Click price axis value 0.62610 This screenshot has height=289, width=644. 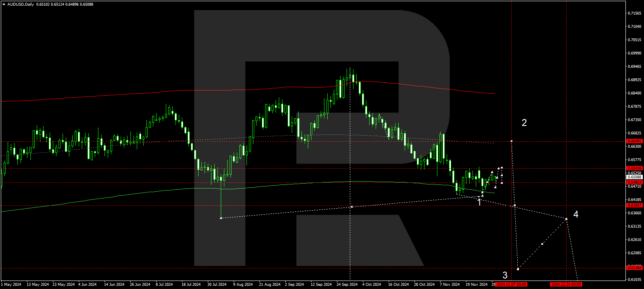[634, 240]
